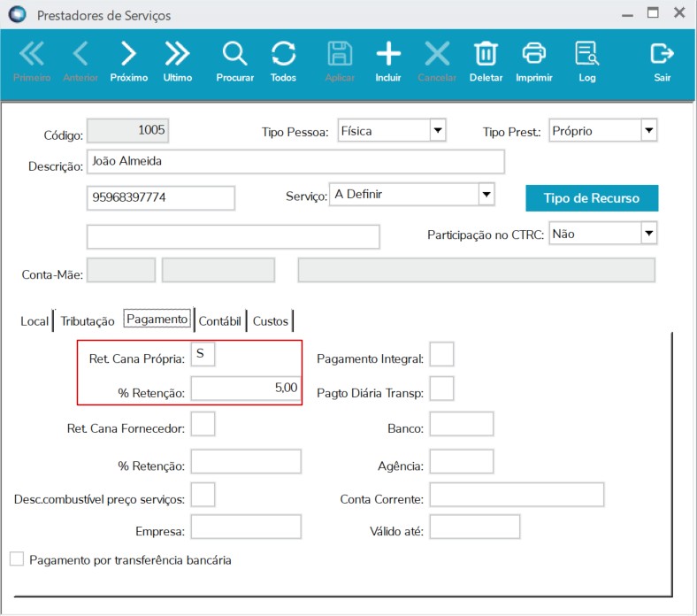Click Desc.combustível preço serviços box
Screen dimensions: 697x616
pos(203,495)
